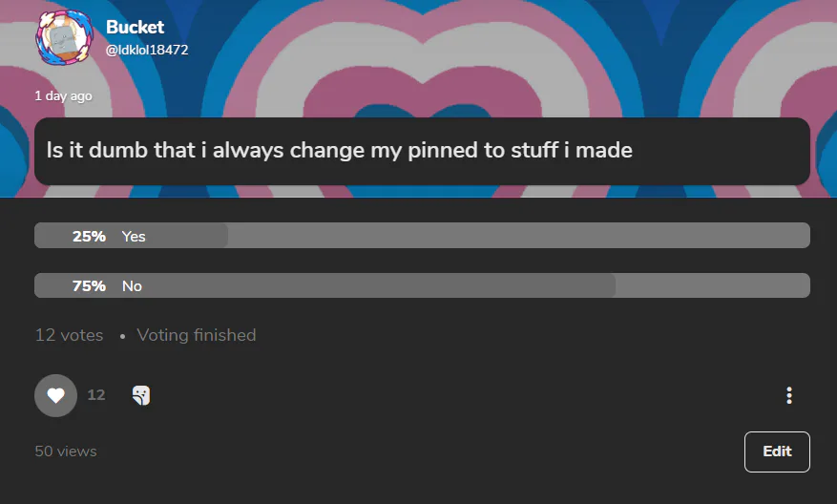Click the Edit button

coord(777,451)
